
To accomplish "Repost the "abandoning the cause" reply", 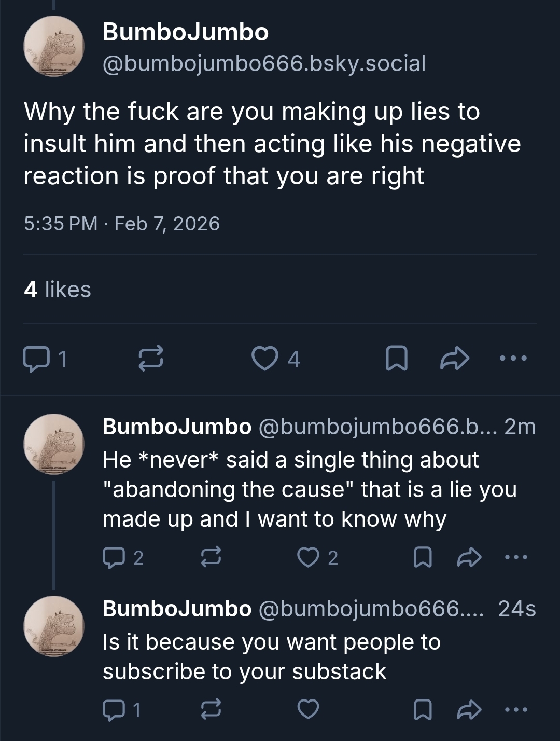I will [x=211, y=557].
